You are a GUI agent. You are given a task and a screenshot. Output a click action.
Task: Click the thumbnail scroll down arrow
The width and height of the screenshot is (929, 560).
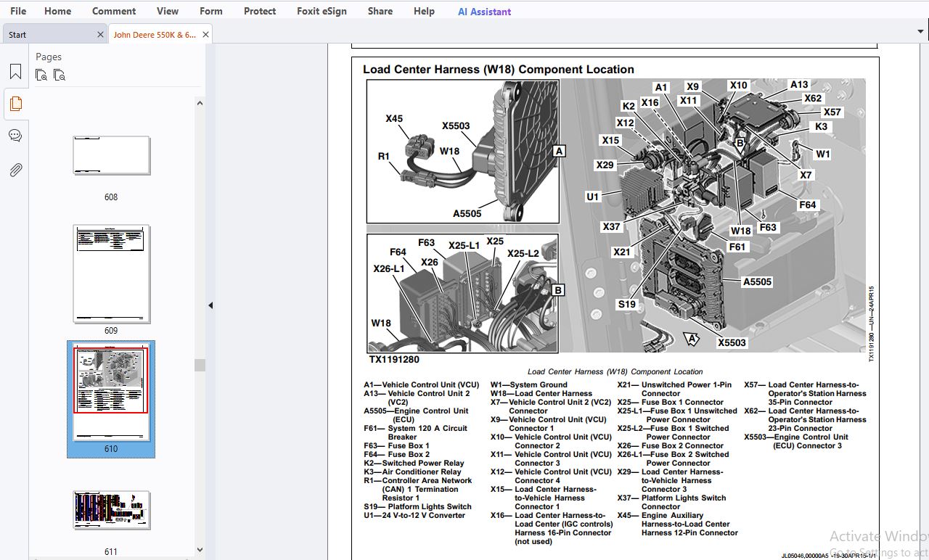click(200, 551)
